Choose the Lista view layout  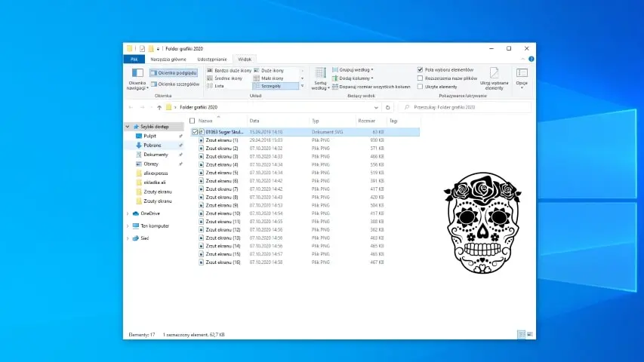click(218, 86)
